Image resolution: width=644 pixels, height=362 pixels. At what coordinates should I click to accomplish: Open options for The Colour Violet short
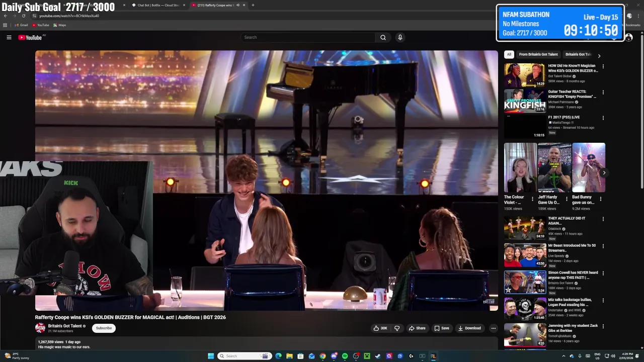pos(532,199)
